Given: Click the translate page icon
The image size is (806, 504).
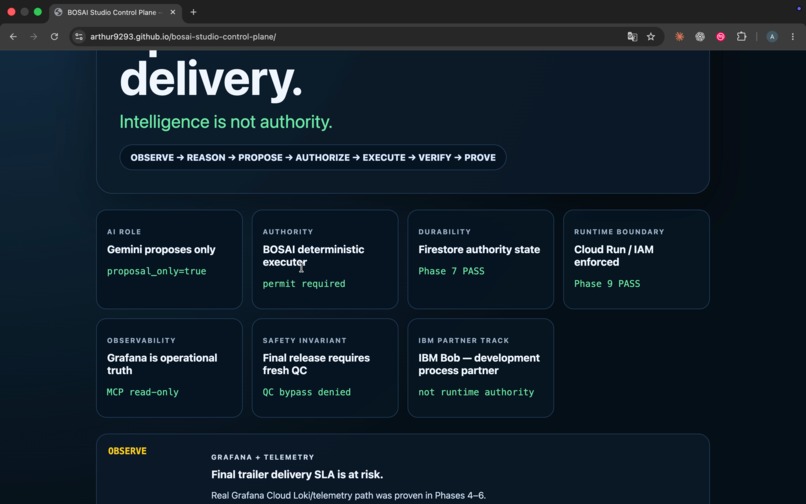Looking at the screenshot, I should 632,37.
